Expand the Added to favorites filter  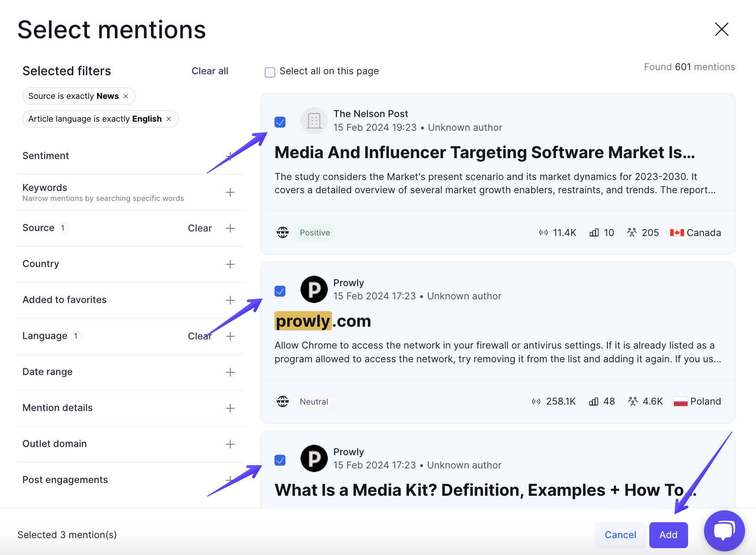tap(230, 300)
